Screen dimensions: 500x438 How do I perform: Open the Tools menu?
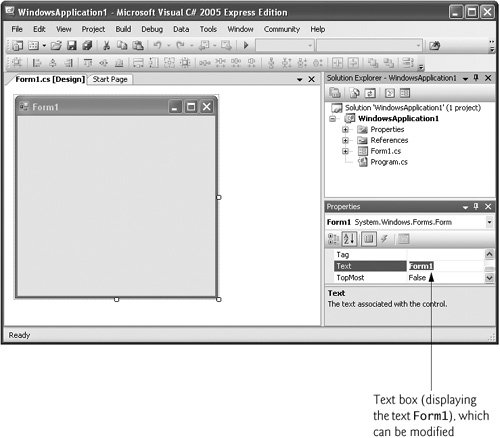(x=208, y=29)
